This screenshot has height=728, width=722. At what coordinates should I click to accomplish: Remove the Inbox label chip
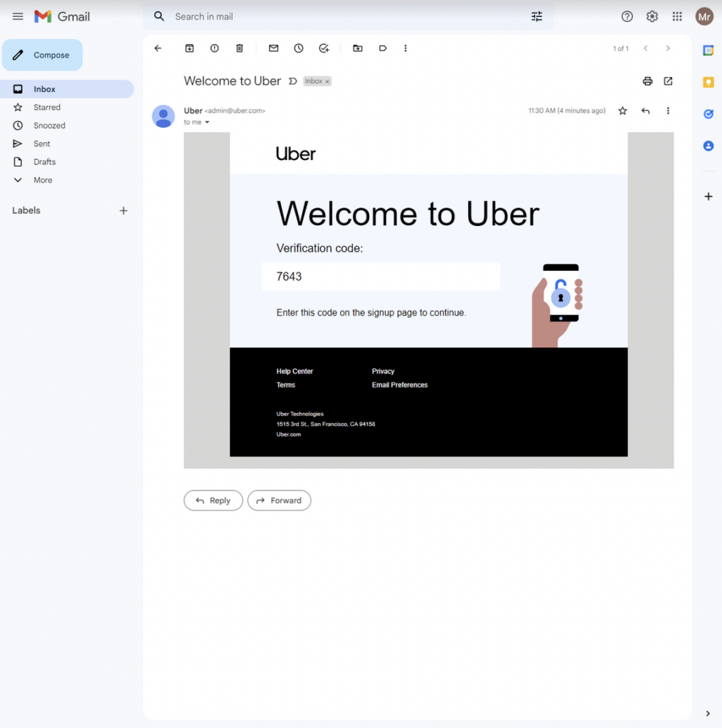pyautogui.click(x=327, y=81)
